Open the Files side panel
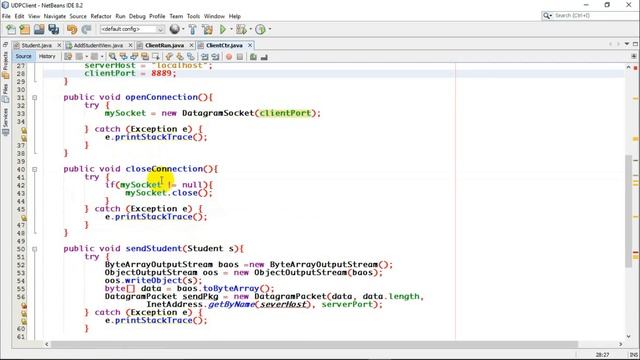 5,93
